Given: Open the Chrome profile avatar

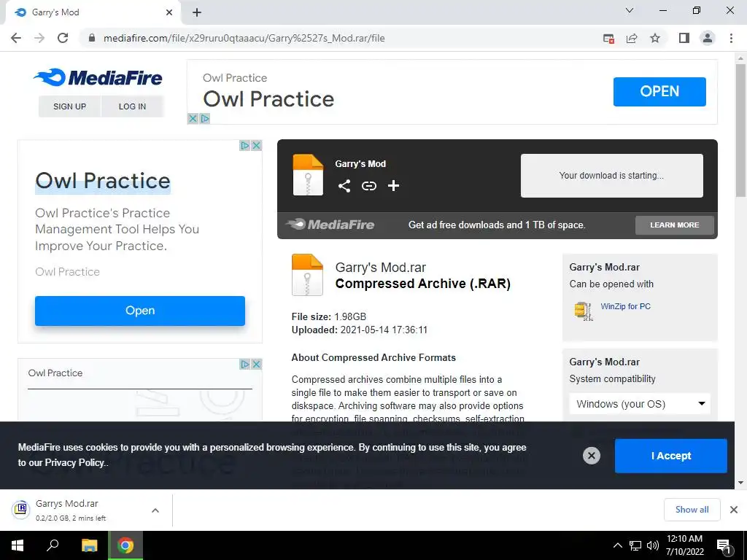Looking at the screenshot, I should pyautogui.click(x=708, y=38).
